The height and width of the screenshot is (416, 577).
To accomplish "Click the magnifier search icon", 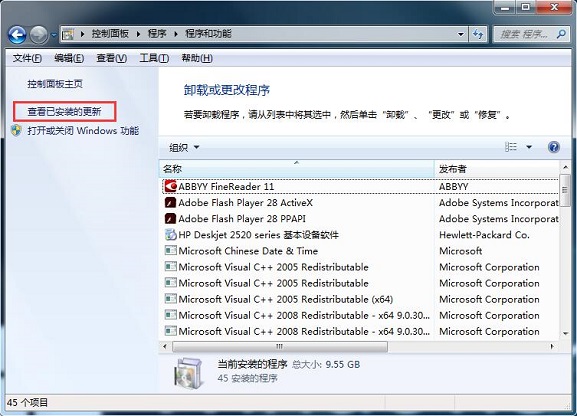I will 561,34.
